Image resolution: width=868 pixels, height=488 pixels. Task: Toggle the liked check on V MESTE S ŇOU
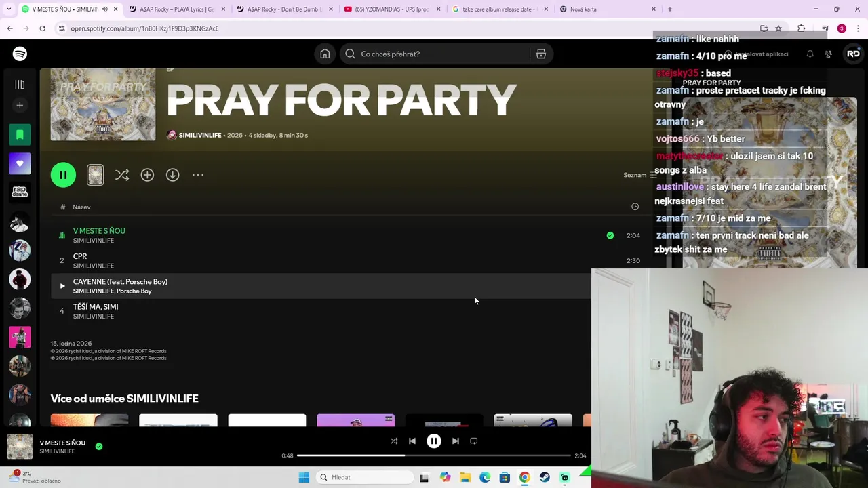610,235
